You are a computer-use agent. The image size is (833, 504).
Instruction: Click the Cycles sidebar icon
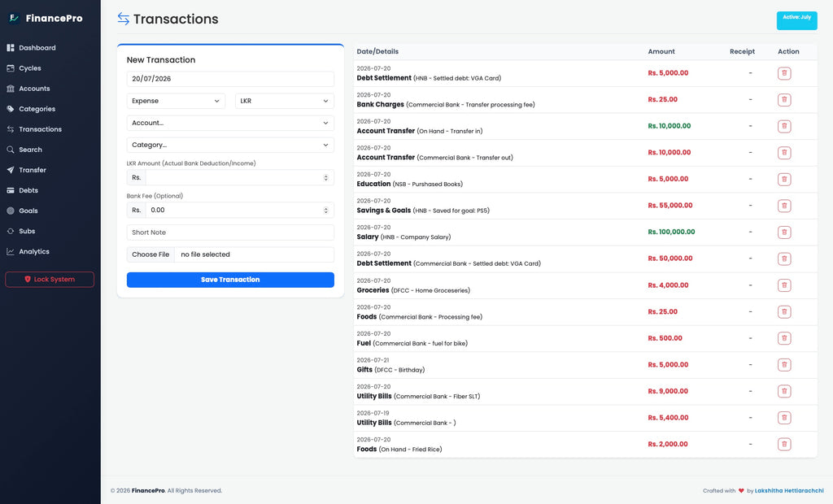click(x=10, y=68)
